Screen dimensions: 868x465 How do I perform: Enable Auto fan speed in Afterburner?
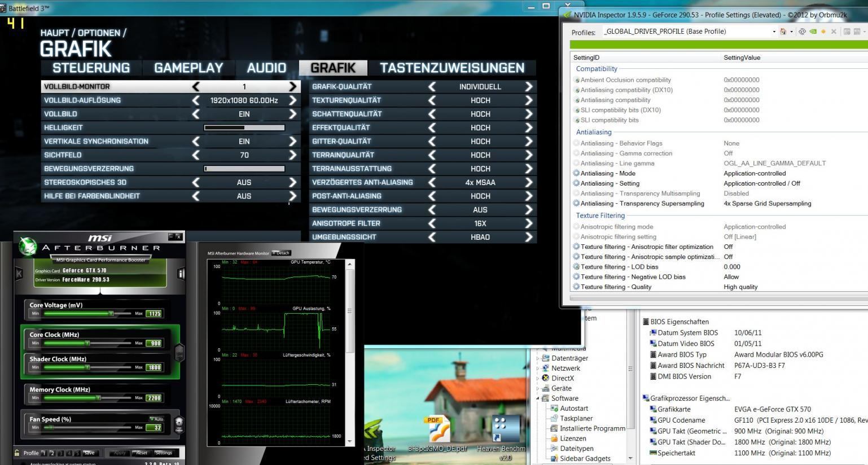click(x=157, y=419)
